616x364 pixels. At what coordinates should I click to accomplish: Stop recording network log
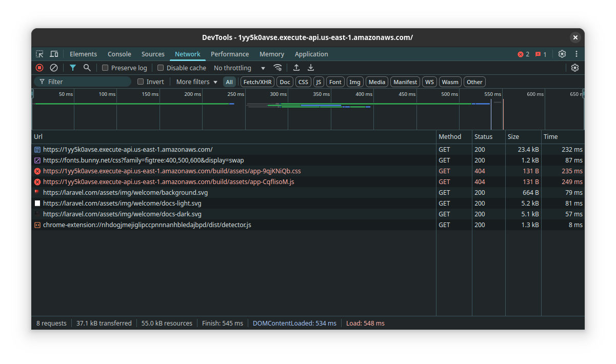(39, 68)
